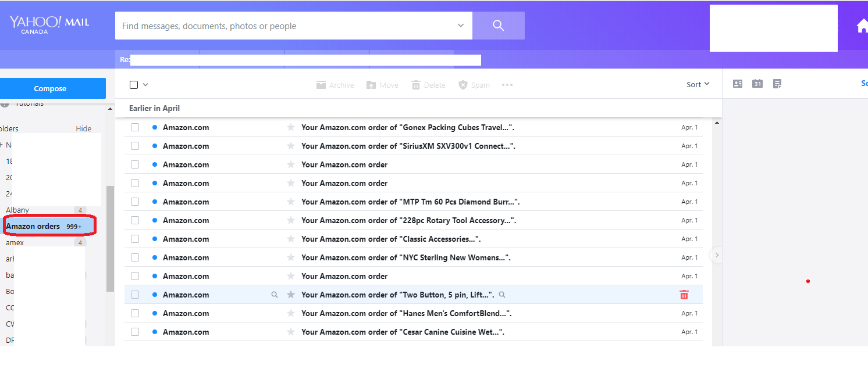Check the NYC Sterling email checkbox
The image size is (868, 387).
coord(135,257)
